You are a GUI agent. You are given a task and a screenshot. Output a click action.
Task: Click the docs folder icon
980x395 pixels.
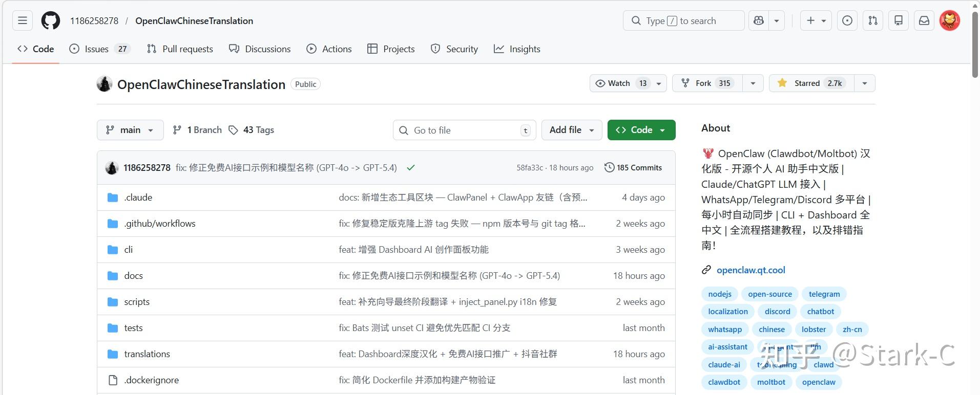pos(113,276)
